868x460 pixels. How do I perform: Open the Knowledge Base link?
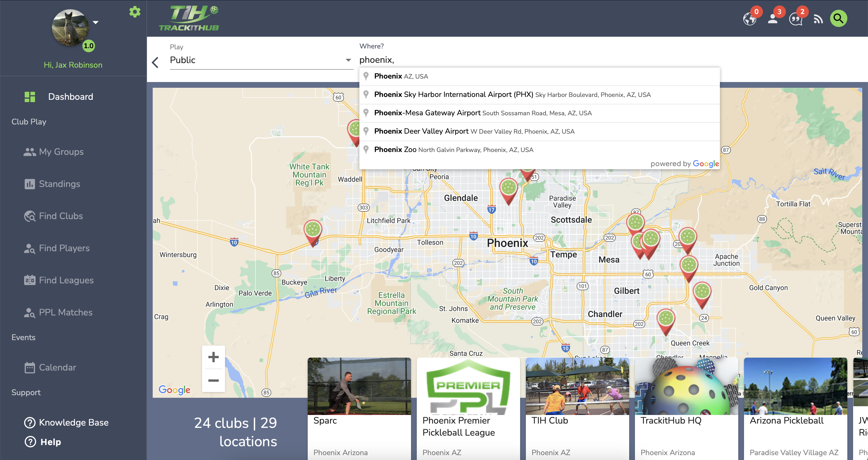73,423
